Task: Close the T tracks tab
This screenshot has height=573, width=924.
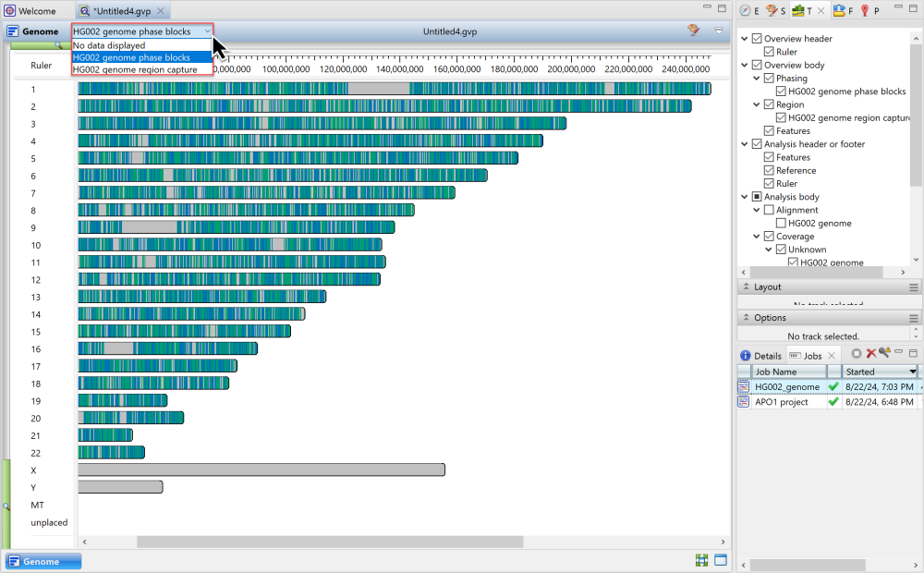Action: pos(821,10)
